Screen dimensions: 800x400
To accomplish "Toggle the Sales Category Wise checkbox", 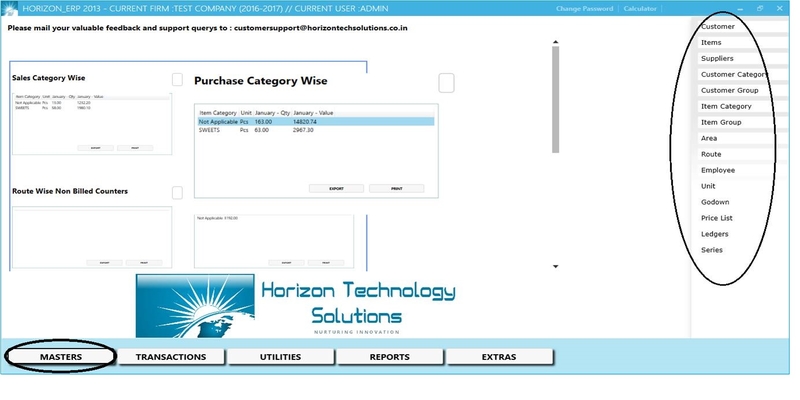I will coord(177,80).
